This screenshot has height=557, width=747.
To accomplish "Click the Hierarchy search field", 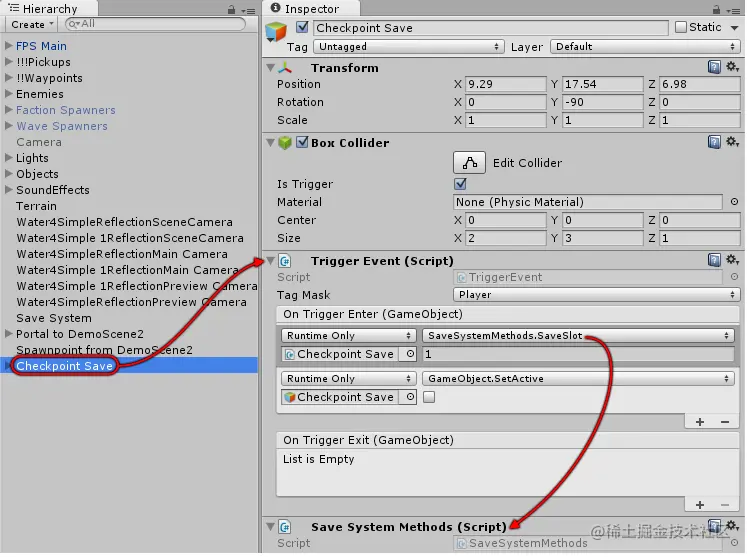I will tap(155, 24).
